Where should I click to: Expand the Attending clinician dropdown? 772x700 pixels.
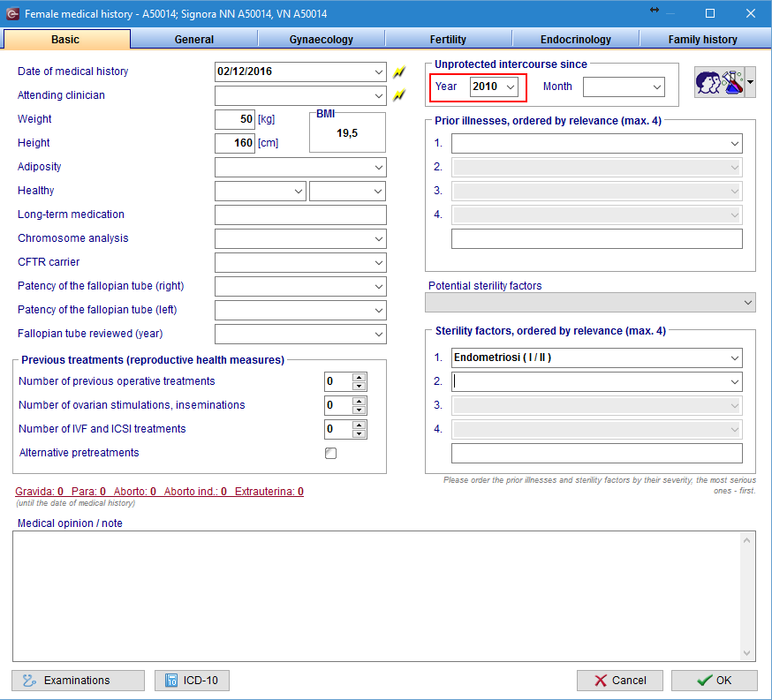point(378,96)
